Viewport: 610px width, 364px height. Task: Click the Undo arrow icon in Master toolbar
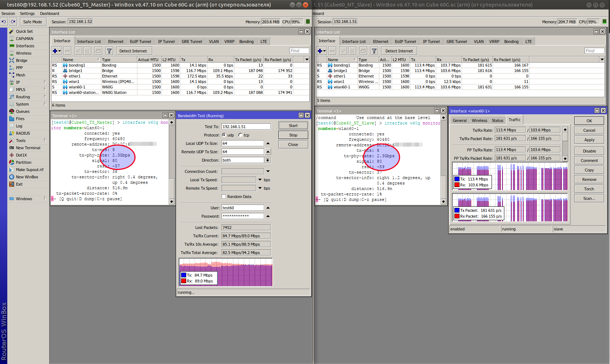(4, 22)
